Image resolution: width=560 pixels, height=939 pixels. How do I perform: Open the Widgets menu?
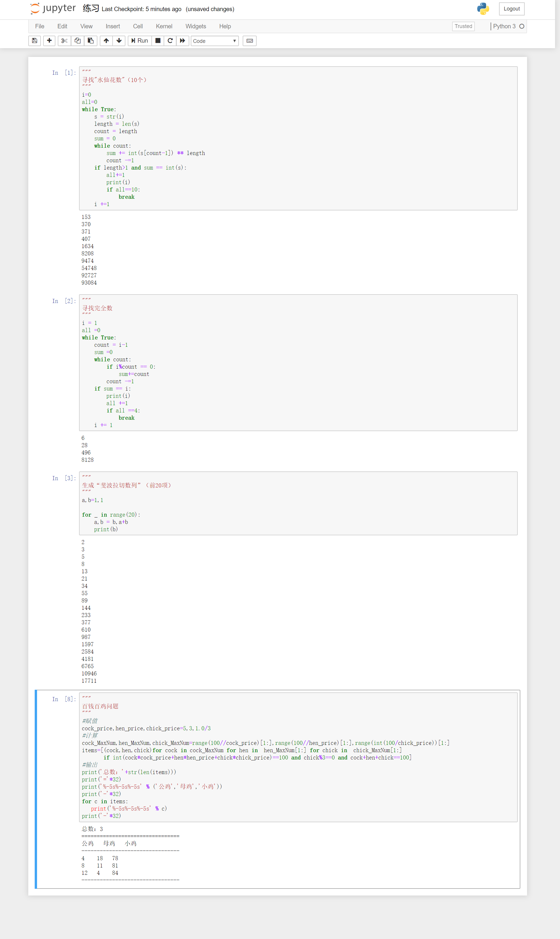[195, 27]
